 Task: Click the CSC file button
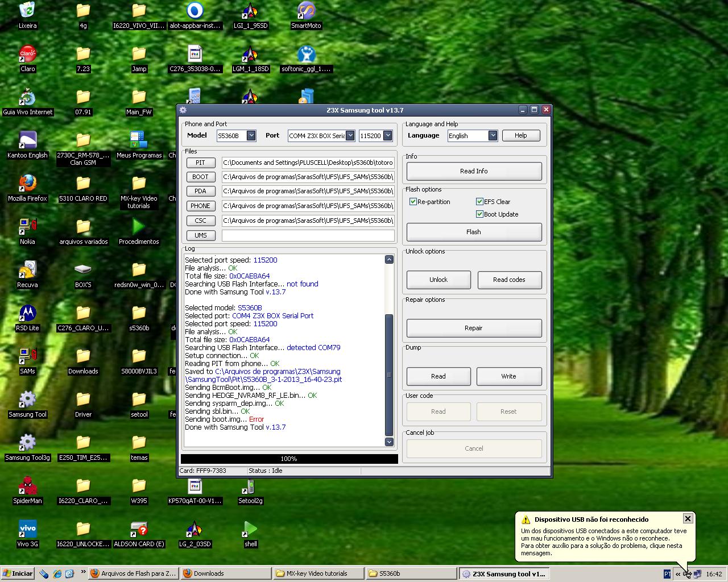(x=200, y=221)
